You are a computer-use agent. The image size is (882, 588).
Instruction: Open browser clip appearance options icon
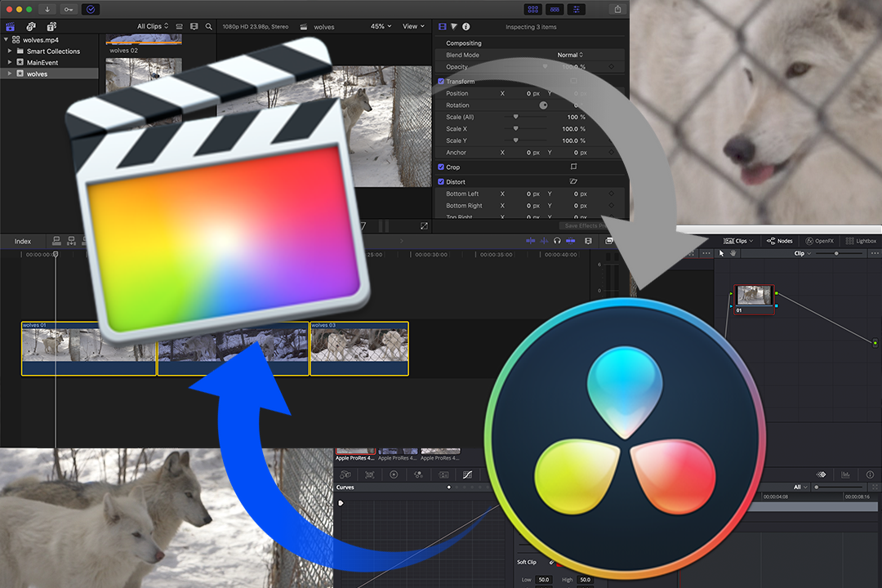point(194,26)
